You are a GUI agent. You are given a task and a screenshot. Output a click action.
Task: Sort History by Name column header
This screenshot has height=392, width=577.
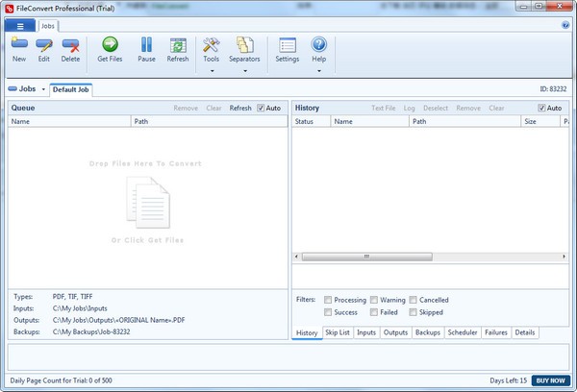coord(370,121)
